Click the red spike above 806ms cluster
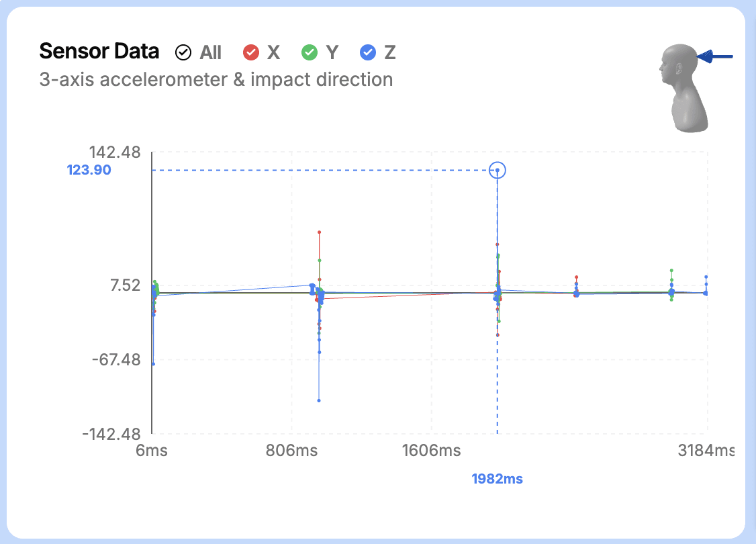This screenshot has width=756, height=544. [x=319, y=232]
